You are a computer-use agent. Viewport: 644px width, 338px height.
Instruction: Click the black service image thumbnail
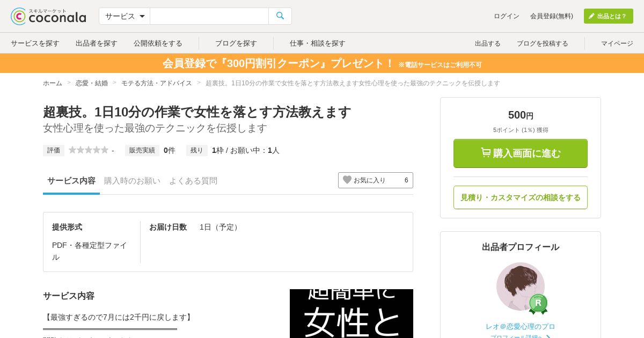[x=352, y=313]
